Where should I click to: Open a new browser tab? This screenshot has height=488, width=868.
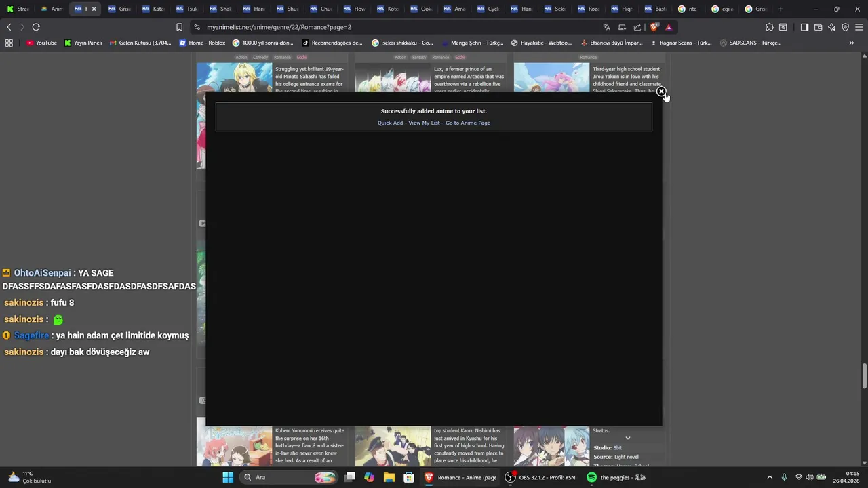click(781, 9)
